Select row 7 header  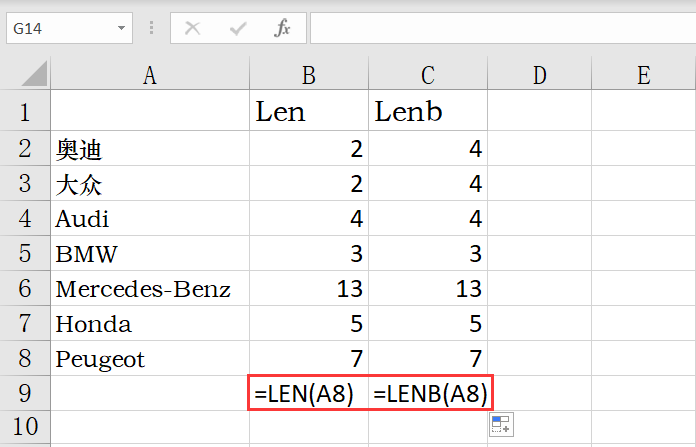(x=25, y=323)
